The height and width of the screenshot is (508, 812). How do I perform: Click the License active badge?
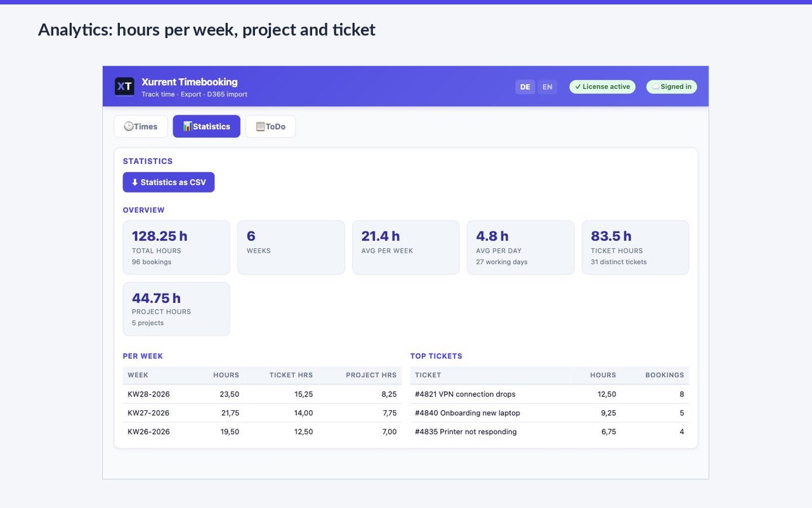(x=602, y=87)
